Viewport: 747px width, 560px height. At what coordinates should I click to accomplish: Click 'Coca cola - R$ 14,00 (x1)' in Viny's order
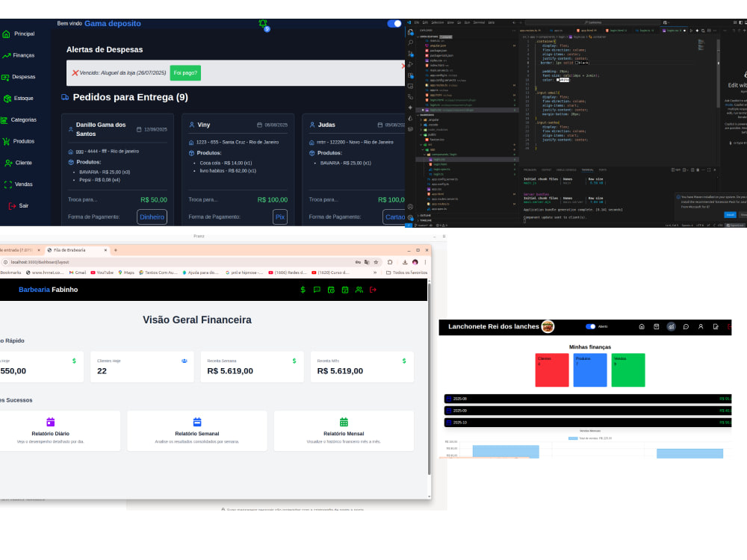(226, 163)
